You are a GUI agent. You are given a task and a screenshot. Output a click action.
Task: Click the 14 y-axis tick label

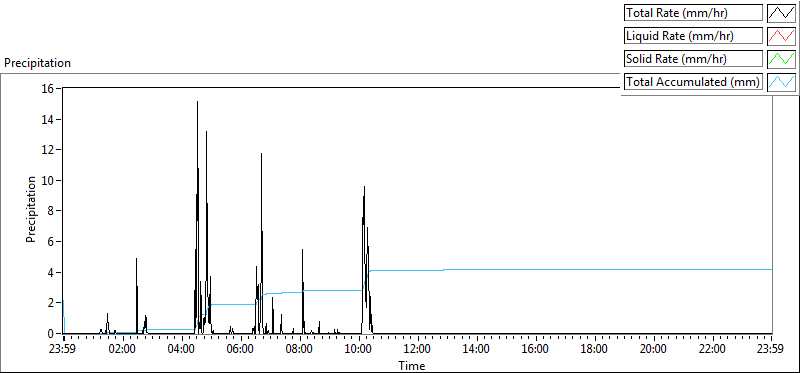[48, 119]
